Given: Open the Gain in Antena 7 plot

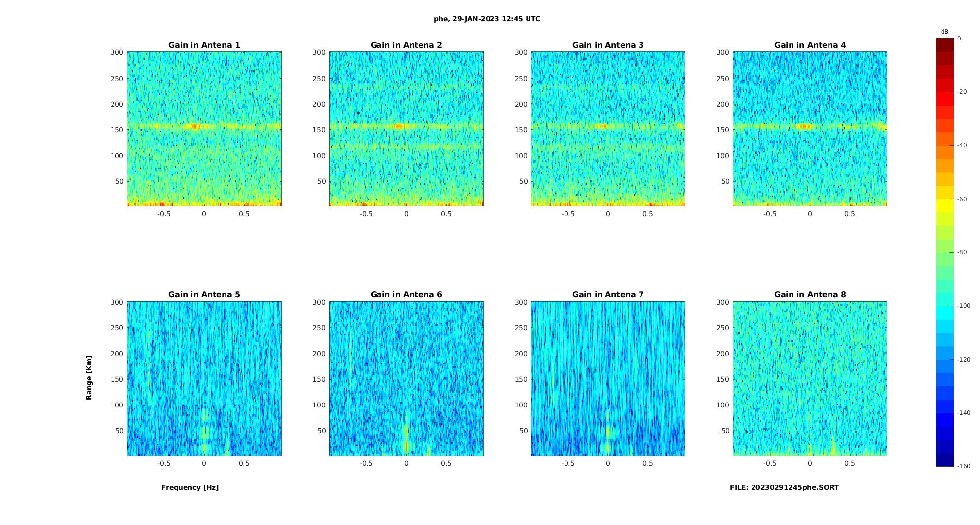Looking at the screenshot, I should pyautogui.click(x=608, y=378).
